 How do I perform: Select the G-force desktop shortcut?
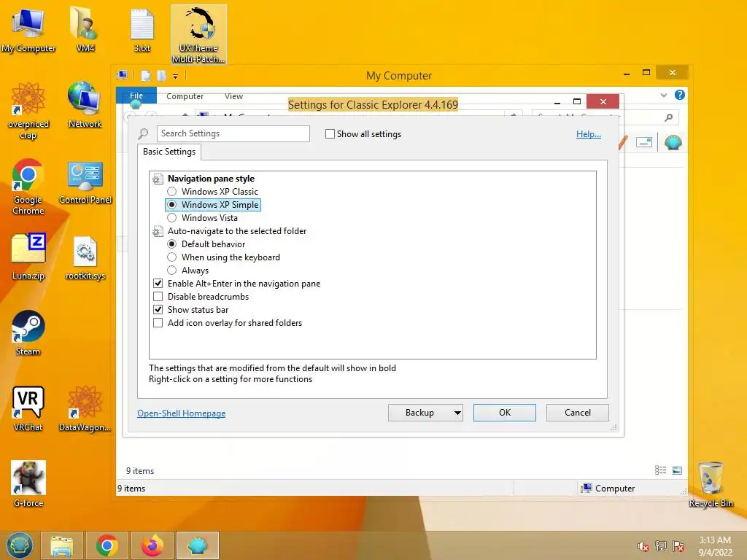coord(28,484)
